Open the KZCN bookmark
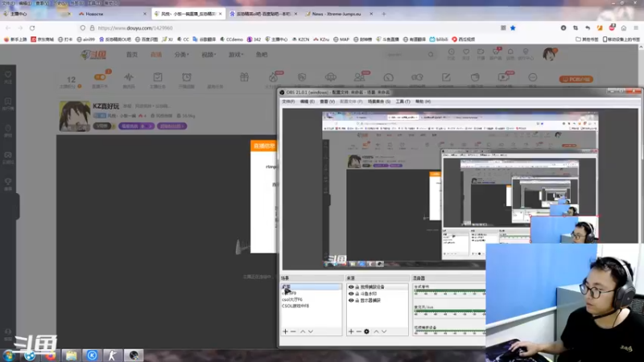 (x=300, y=39)
